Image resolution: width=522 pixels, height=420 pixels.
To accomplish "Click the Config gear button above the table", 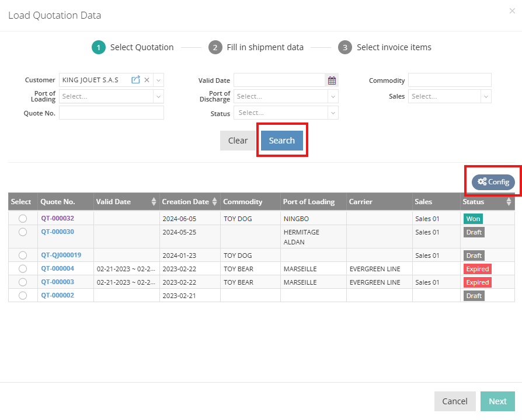I will point(493,182).
